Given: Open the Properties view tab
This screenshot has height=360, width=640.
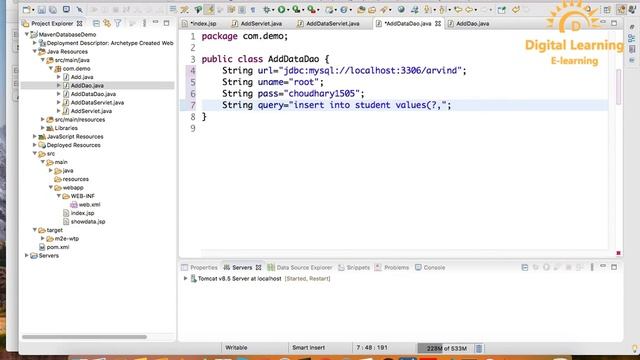Looking at the screenshot, I should pyautogui.click(x=200, y=268).
